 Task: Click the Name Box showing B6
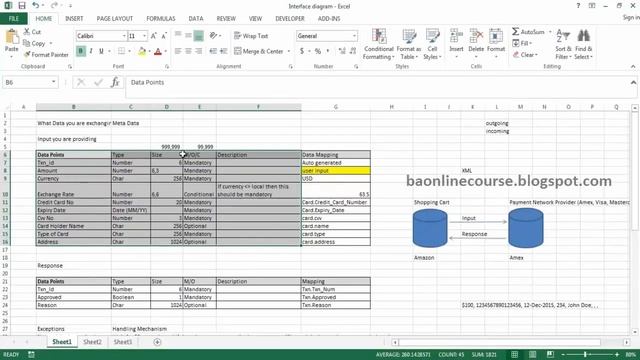(x=30, y=82)
